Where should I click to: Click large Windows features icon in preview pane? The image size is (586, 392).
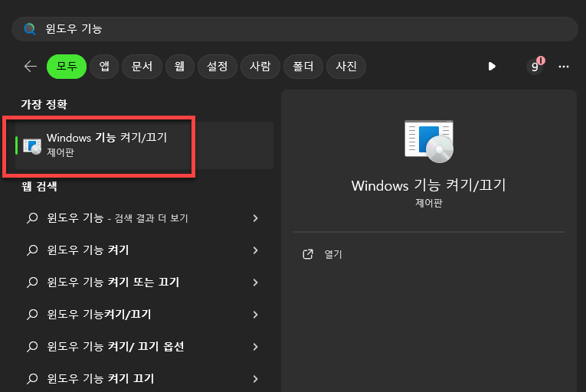pyautogui.click(x=429, y=141)
